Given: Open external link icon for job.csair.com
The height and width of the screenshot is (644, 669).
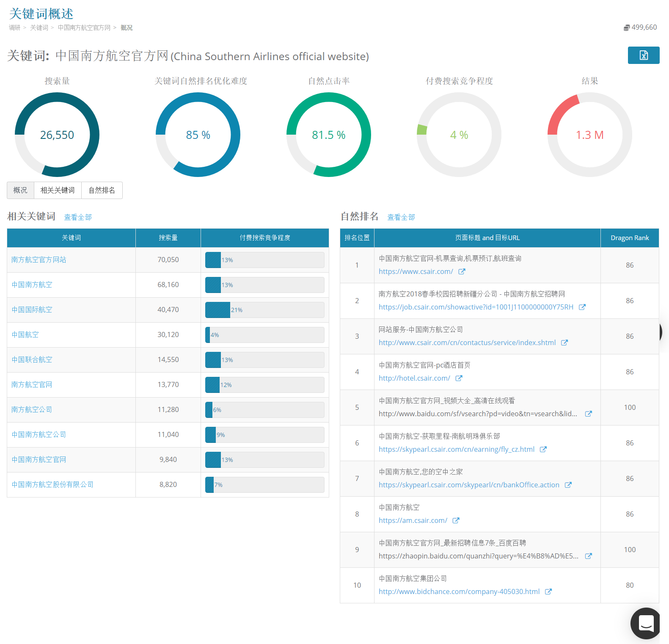Looking at the screenshot, I should coord(582,307).
